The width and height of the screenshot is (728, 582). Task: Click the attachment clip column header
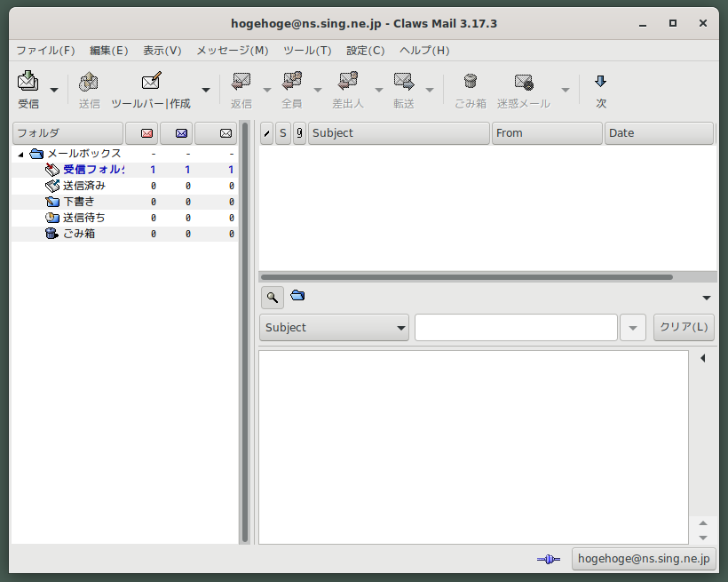point(299,133)
